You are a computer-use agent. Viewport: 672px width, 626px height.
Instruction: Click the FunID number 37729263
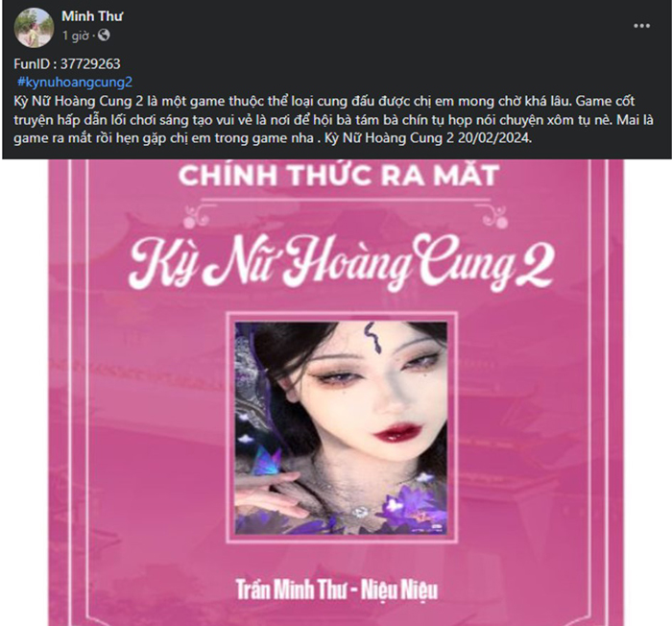point(90,64)
